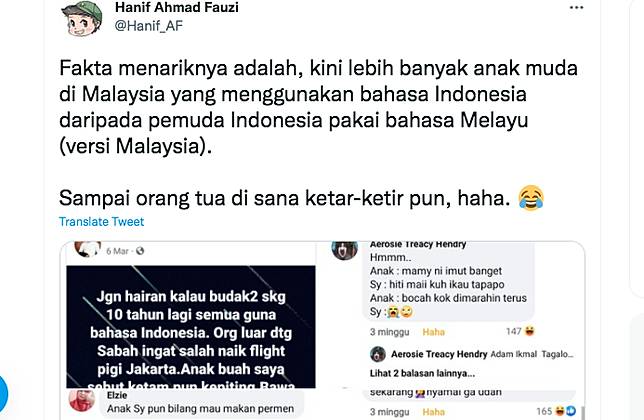
Task: Click the Hanif Ahmad Fauzi display name
Action: (x=177, y=7)
